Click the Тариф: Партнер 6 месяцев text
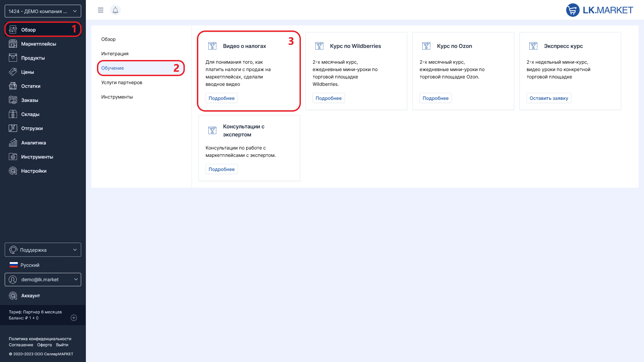Viewport: 644px width, 362px height. pyautogui.click(x=35, y=312)
